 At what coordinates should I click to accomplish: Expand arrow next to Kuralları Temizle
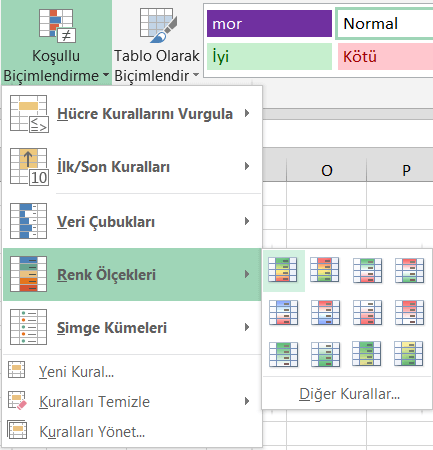coord(247,401)
